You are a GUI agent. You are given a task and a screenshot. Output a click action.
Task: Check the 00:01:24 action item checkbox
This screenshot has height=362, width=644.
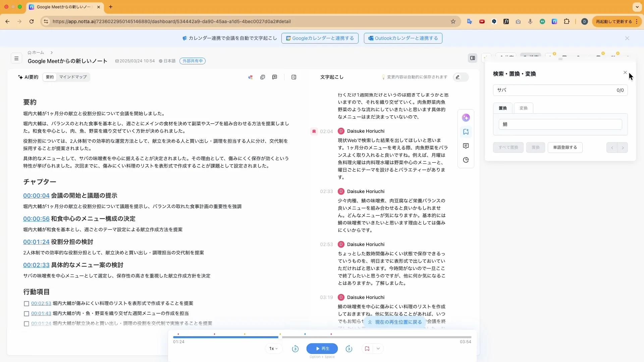coord(26,323)
